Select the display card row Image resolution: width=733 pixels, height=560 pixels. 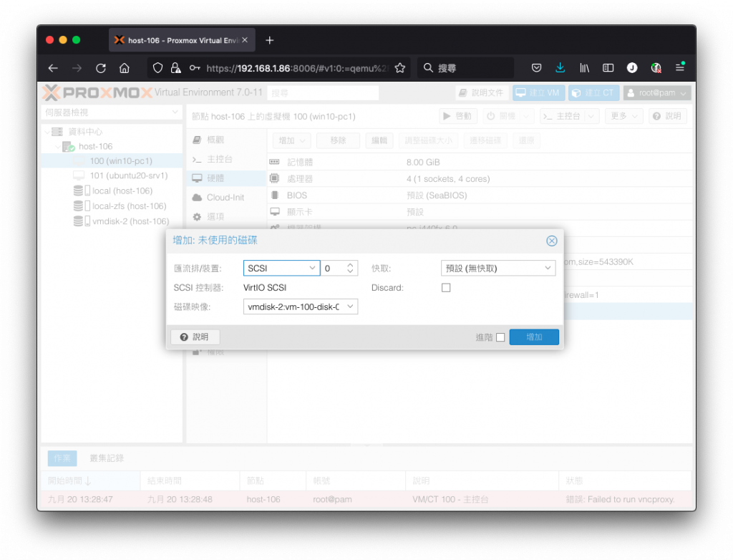480,212
